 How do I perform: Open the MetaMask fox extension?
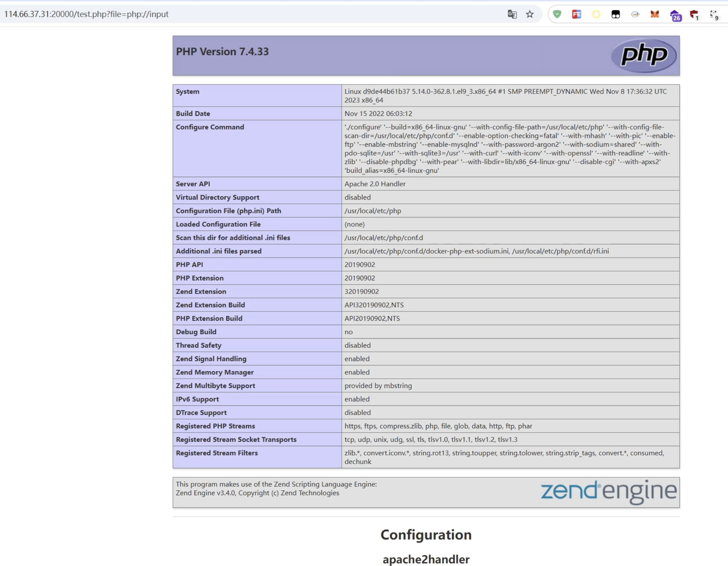tap(655, 14)
